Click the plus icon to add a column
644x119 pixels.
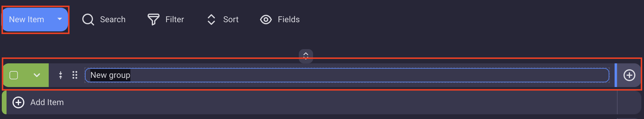629,75
